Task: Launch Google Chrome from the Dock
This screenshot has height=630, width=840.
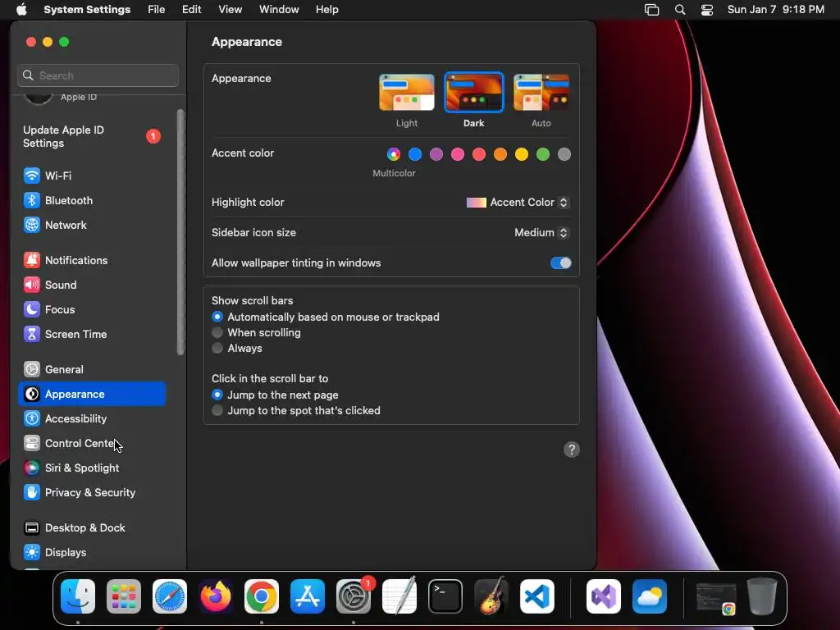Action: tap(262, 596)
